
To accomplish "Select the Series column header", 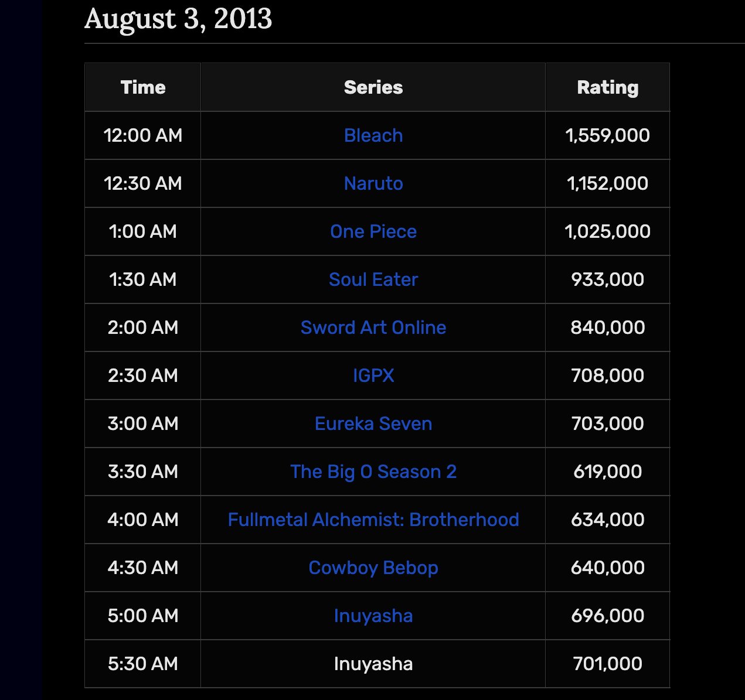I will (373, 87).
